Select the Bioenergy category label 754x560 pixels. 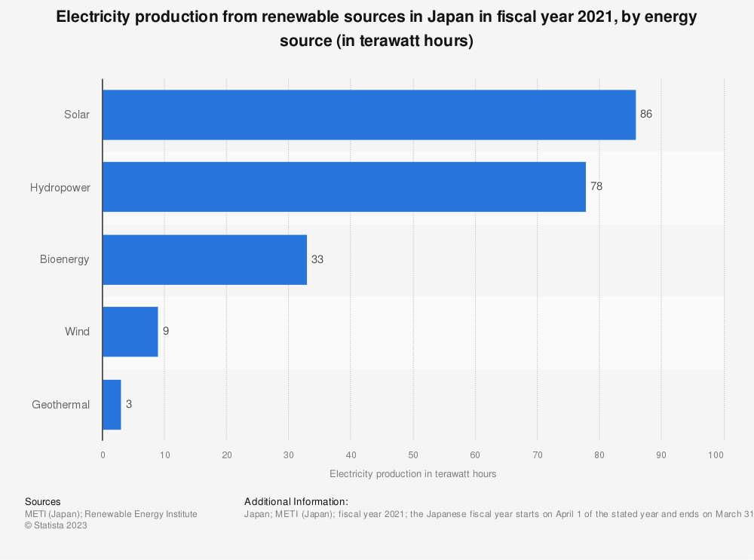tap(64, 259)
